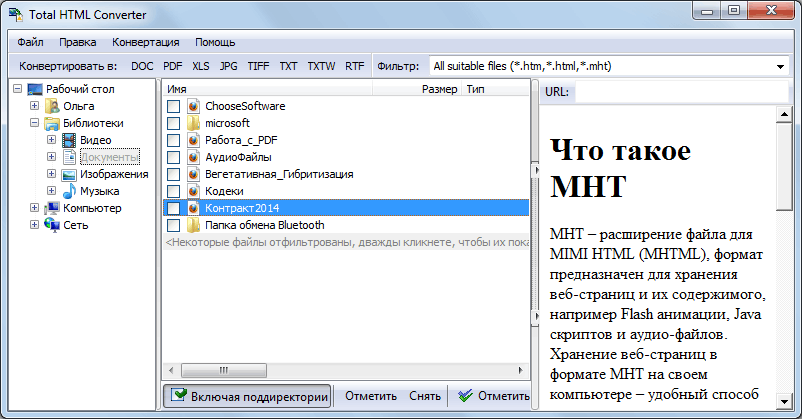Click the microsoft folder icon

(193, 123)
